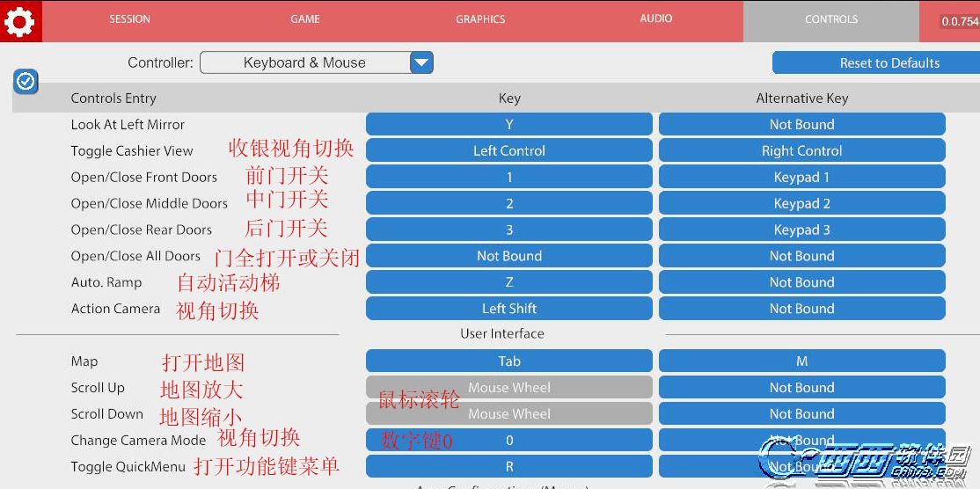Set alternative key for Look At Left Mirror

pyautogui.click(x=802, y=124)
